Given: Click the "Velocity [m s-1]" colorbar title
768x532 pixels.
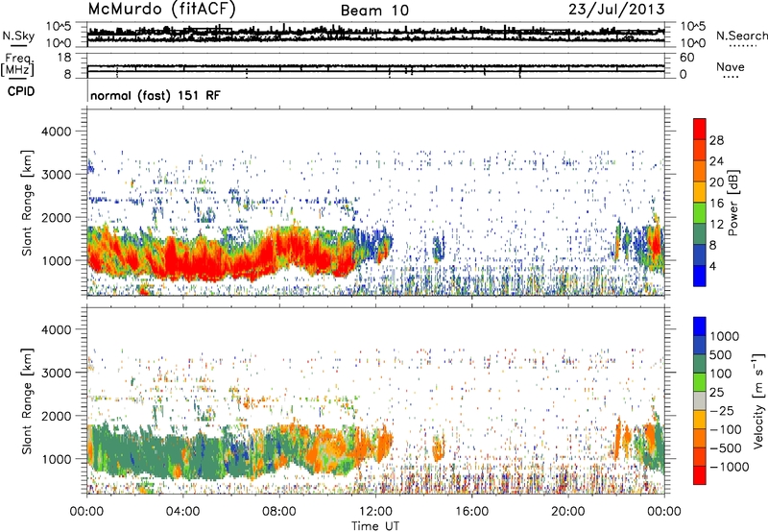Looking at the screenshot, I should 758,400.
